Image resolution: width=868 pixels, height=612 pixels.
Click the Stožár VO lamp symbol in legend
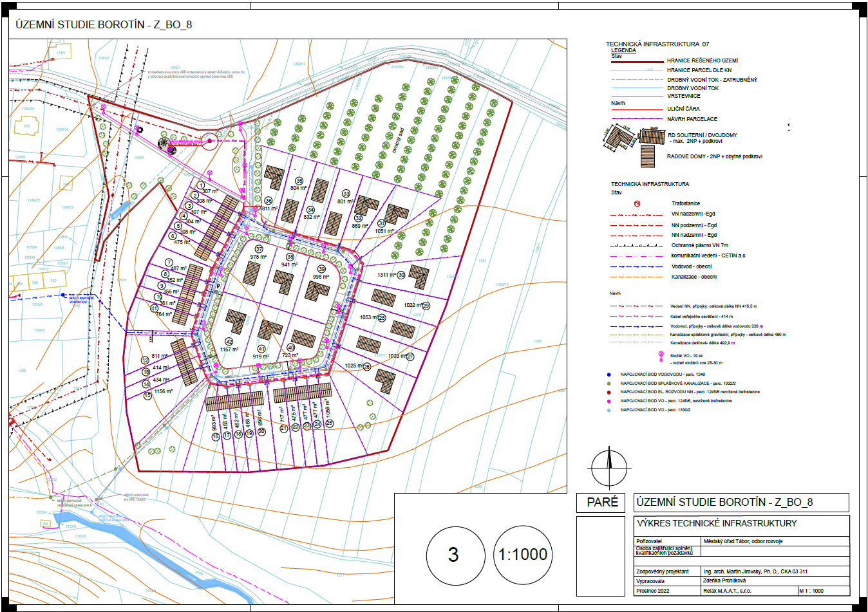(x=660, y=357)
